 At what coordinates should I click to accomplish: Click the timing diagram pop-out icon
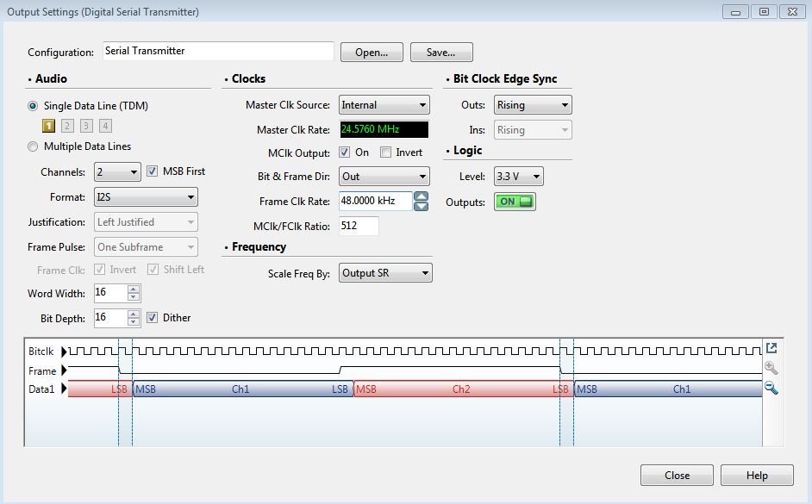[771, 348]
